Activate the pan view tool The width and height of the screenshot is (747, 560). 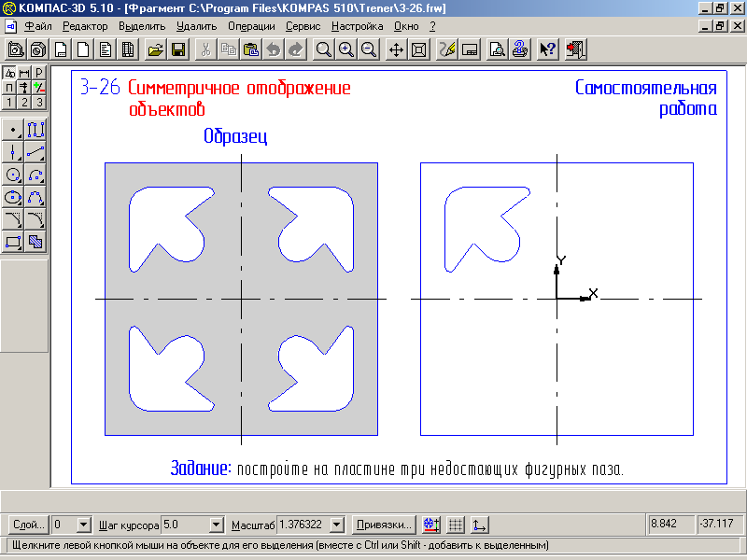coord(396,49)
